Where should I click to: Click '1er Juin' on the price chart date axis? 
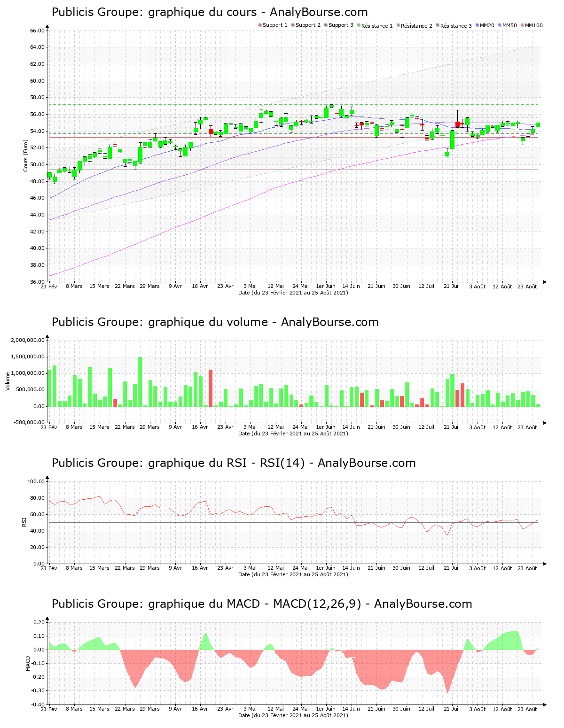click(x=326, y=287)
